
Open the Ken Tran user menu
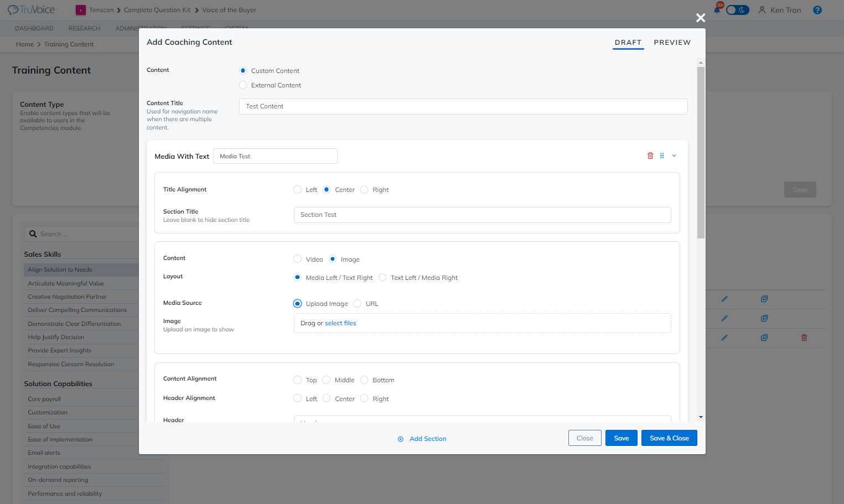[780, 10]
